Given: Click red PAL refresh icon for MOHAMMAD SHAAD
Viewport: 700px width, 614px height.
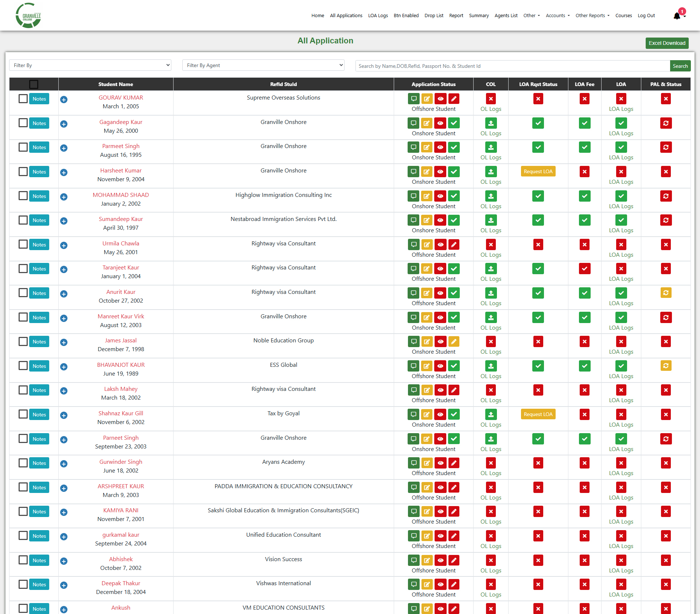Looking at the screenshot, I should coord(666,196).
